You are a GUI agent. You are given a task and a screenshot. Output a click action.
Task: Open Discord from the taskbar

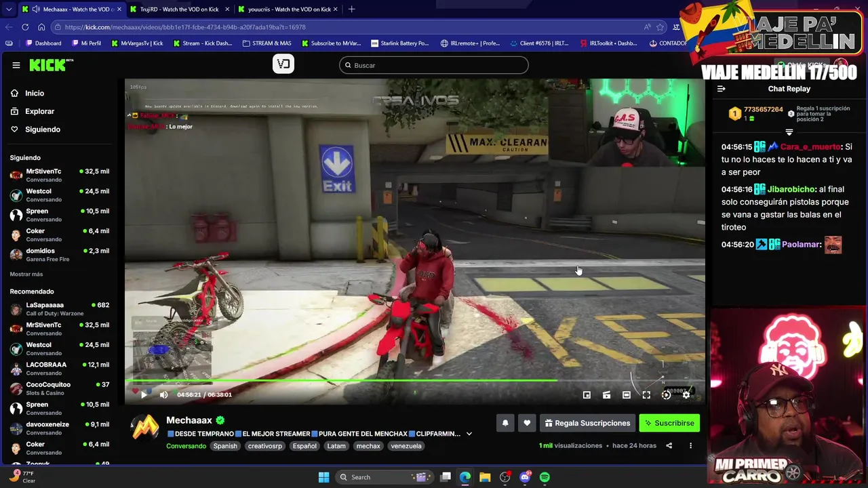coord(525,477)
